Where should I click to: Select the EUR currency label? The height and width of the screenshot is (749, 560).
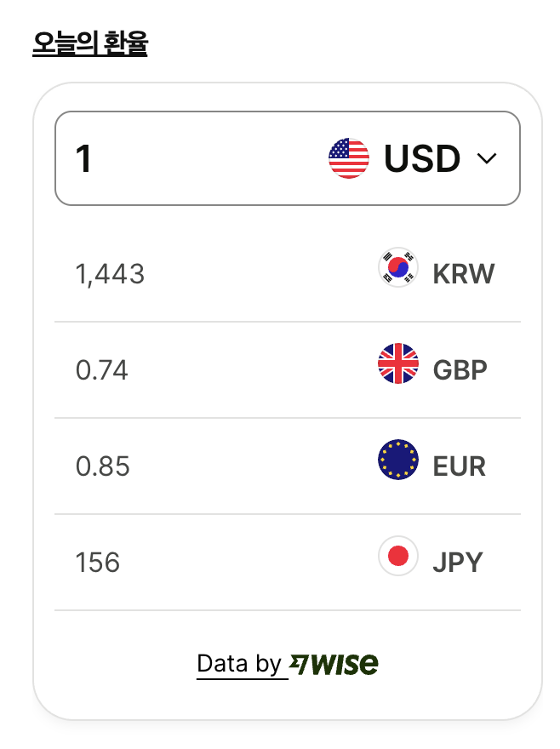click(x=460, y=466)
